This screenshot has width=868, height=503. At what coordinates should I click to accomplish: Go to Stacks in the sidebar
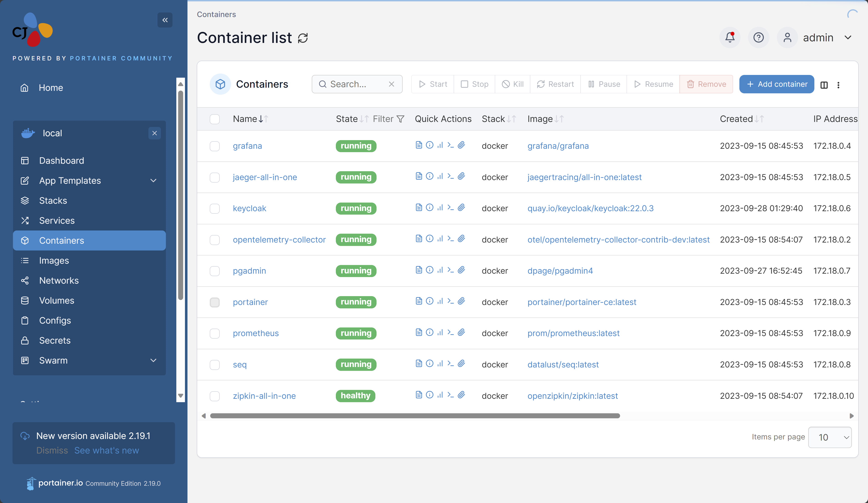click(53, 200)
